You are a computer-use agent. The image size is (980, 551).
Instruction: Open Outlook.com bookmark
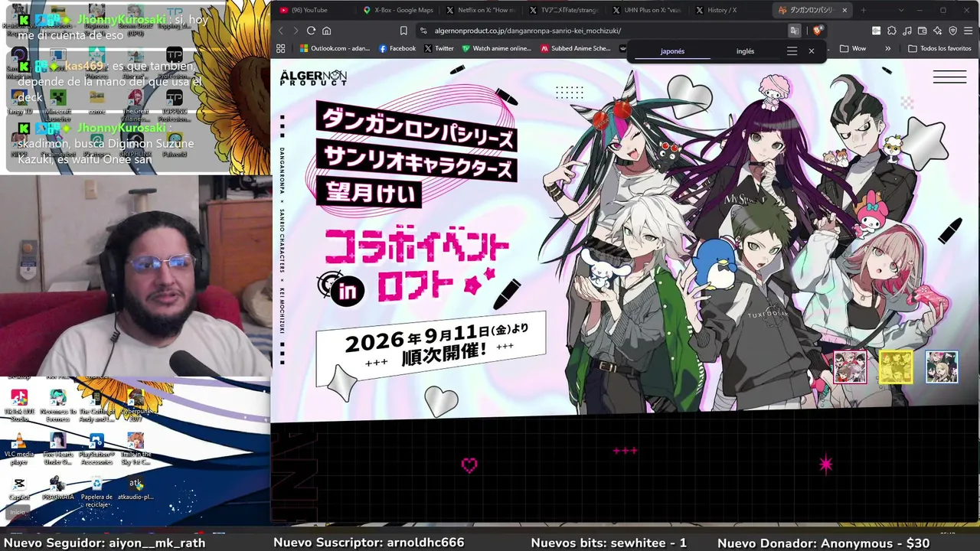click(335, 48)
